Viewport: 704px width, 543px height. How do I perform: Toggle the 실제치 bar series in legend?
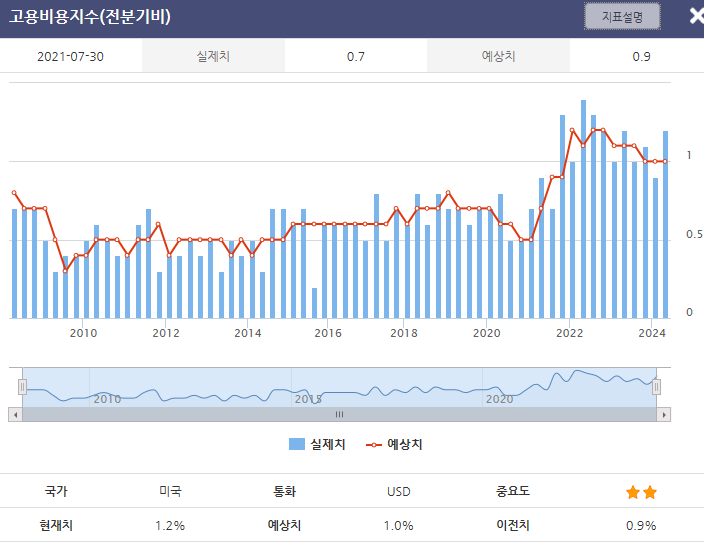(317, 444)
